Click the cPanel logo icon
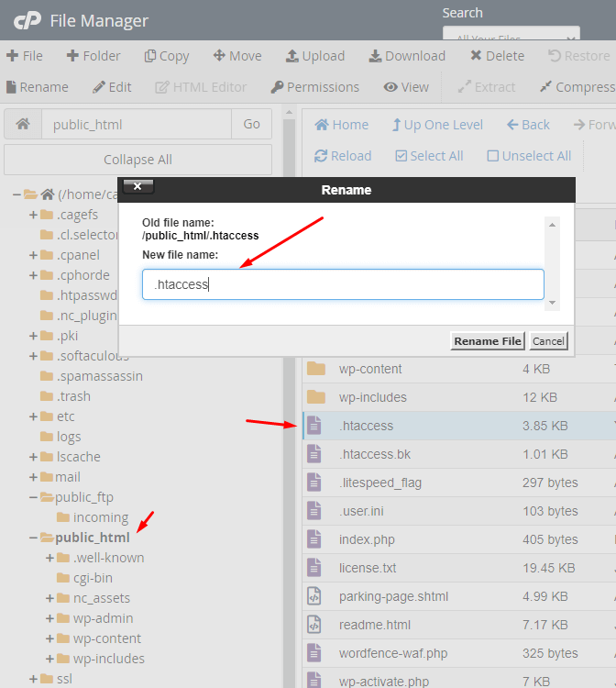 tap(27, 20)
